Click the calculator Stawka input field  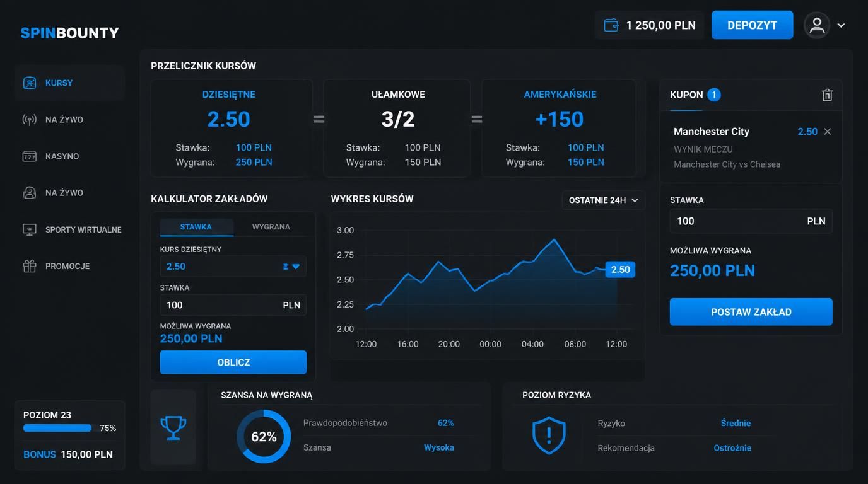coord(233,305)
